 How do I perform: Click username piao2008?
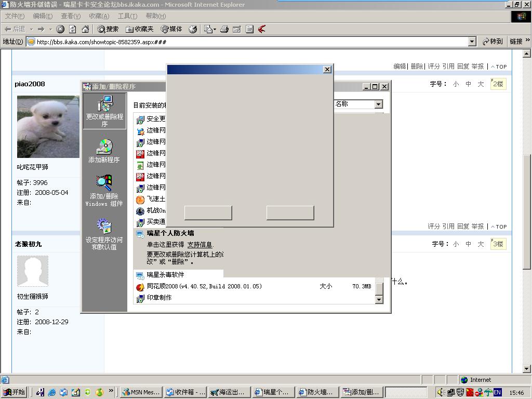pyautogui.click(x=30, y=84)
